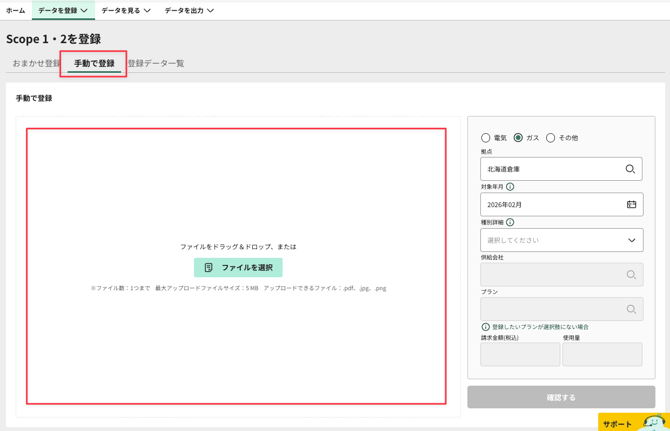
Task: Click the 確認する button
Action: (x=561, y=397)
